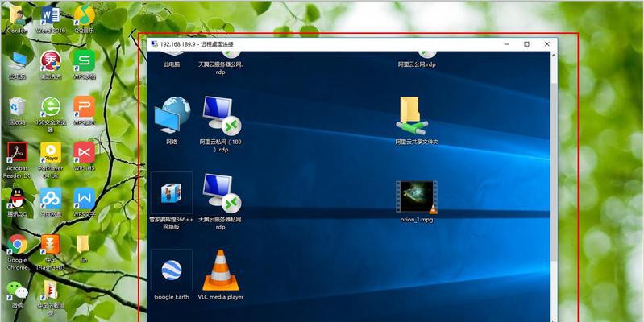The height and width of the screenshot is (322, 644).
Task: Click the scrollbar up arrow in remote window
Action: 554,56
